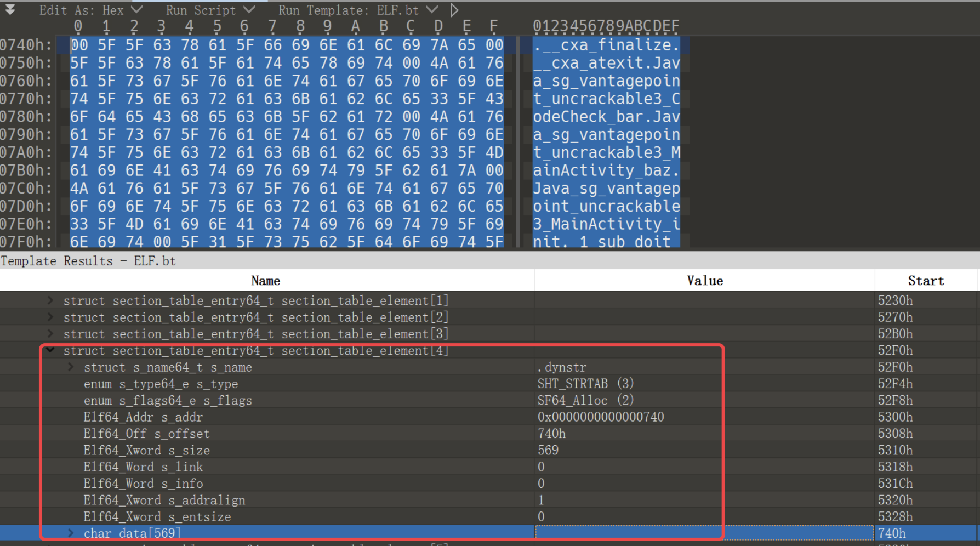This screenshot has width=980, height=546.
Task: Expand char data[569] row
Action: [71, 533]
